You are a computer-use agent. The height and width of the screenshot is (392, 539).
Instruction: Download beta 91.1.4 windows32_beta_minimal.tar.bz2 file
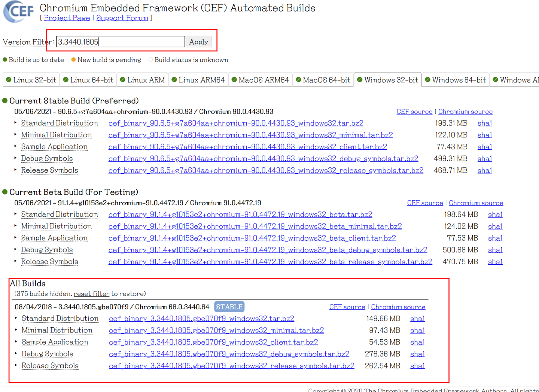coord(255,226)
